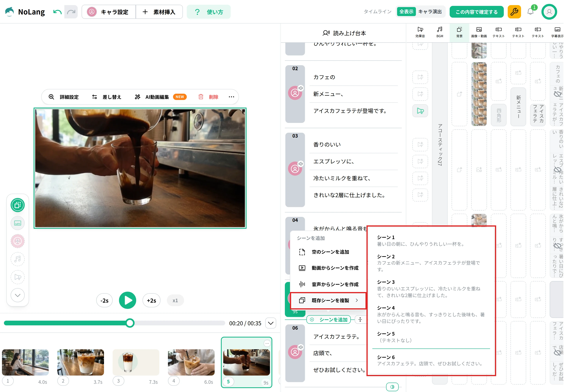565x392 pixels.
Task: Select the 効果音 column icon
Action: pyautogui.click(x=420, y=32)
